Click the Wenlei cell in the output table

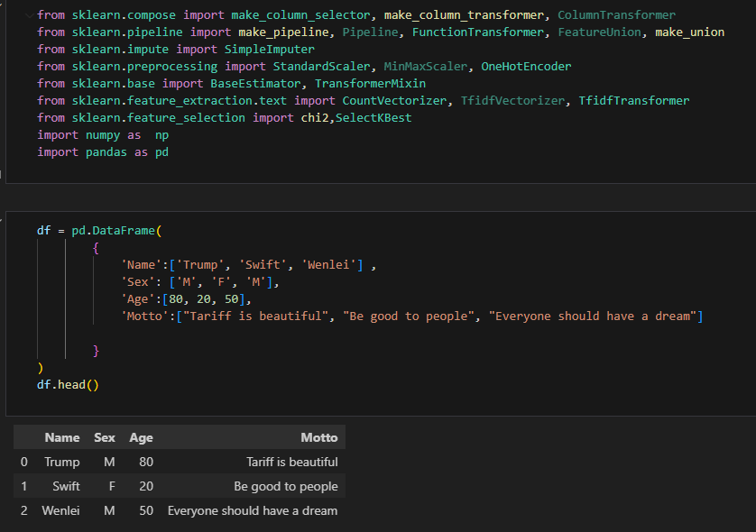click(x=60, y=510)
